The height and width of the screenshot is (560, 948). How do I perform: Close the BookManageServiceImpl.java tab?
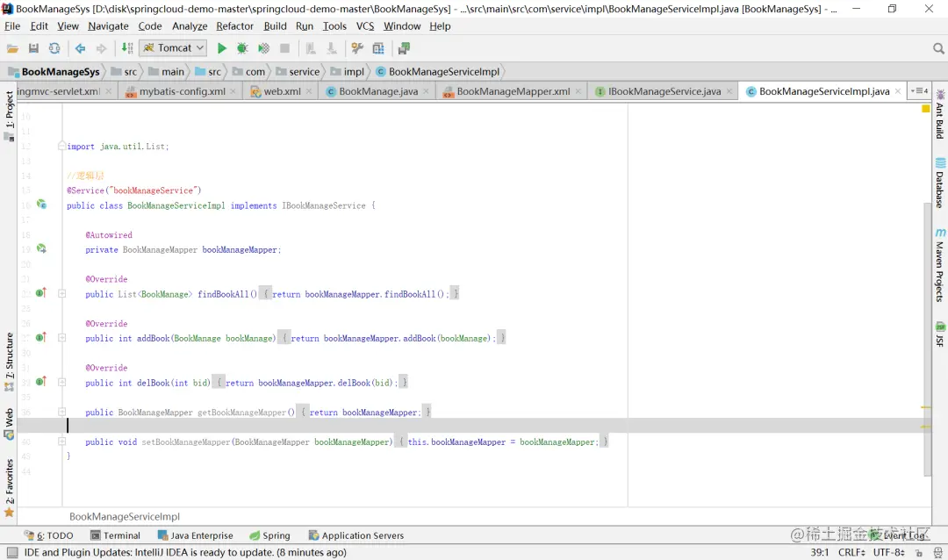click(898, 91)
